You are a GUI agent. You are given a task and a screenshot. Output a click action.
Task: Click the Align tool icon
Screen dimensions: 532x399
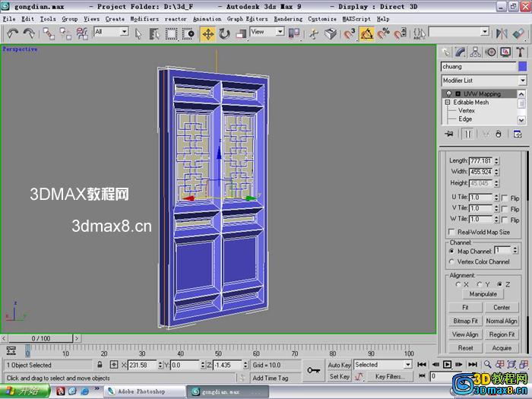518,33
